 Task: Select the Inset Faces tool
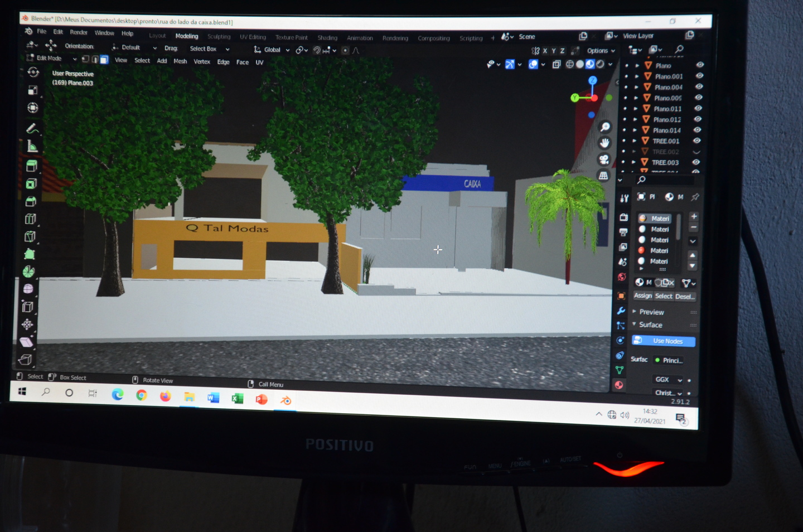tap(31, 183)
